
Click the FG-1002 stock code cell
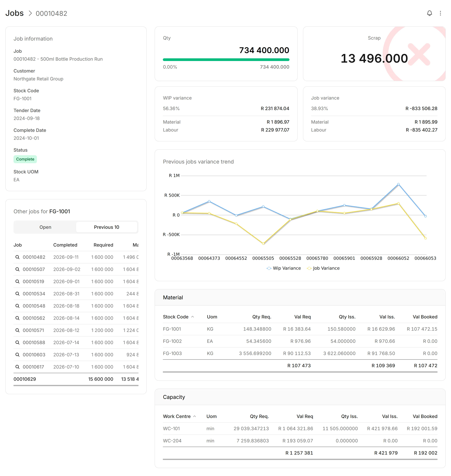tap(172, 341)
